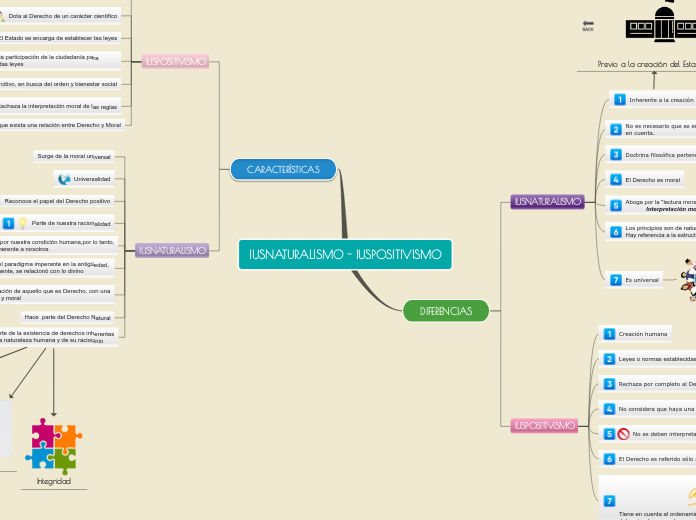Image resolution: width=696 pixels, height=520 pixels.
Task: Select the blue CARACTERÍSTICAS node
Action: (x=283, y=169)
